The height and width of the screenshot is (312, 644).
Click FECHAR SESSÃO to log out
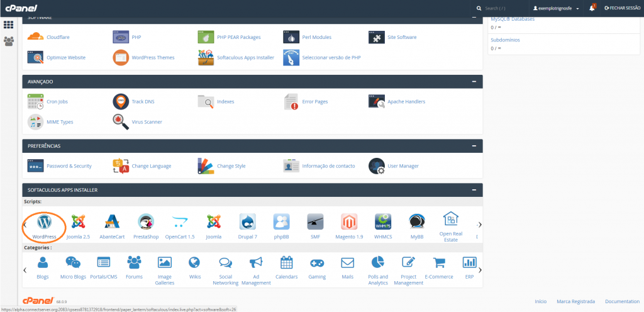pyautogui.click(x=622, y=8)
